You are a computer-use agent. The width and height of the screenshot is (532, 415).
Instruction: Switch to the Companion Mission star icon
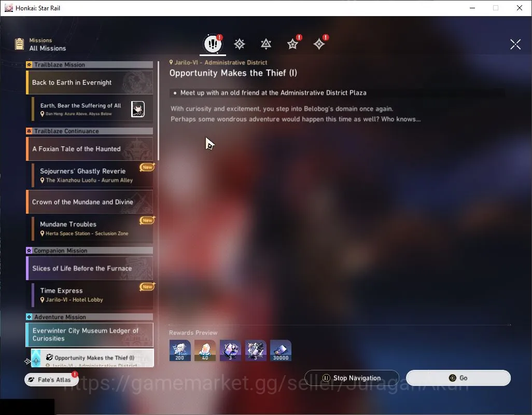pyautogui.click(x=292, y=44)
